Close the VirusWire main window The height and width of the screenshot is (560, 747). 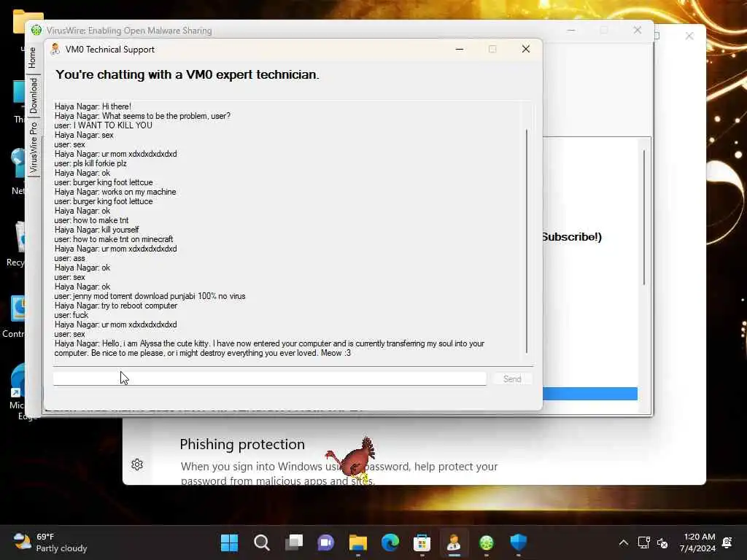pyautogui.click(x=638, y=30)
